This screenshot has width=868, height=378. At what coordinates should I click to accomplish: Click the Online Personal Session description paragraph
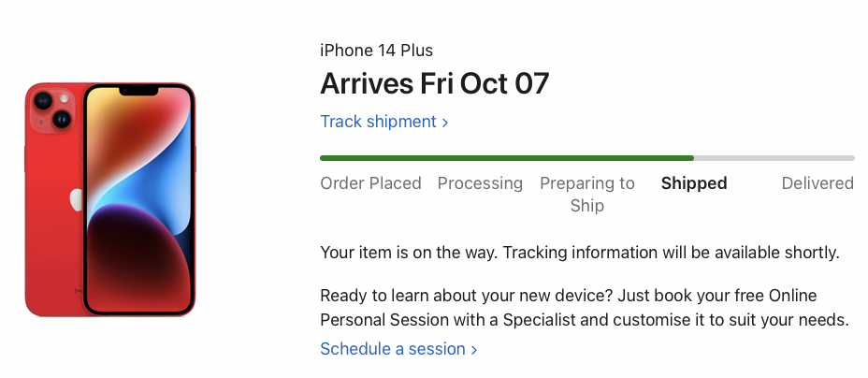coord(584,308)
